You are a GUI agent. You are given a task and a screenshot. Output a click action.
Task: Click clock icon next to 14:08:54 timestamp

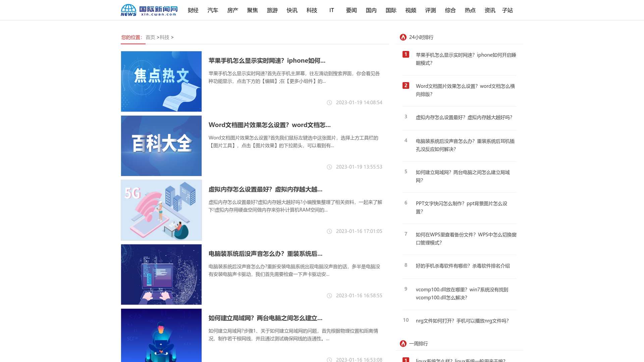pos(329,103)
